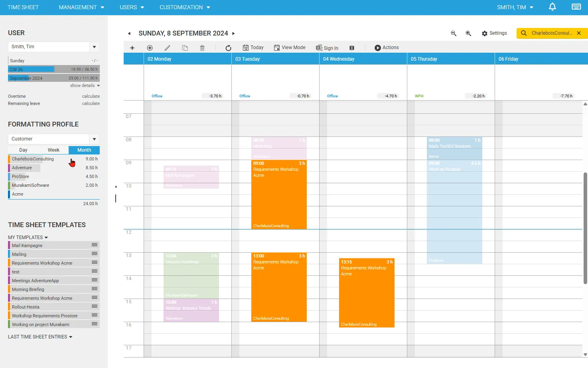Click the column view icon next to Sign In
Viewport: 588px width, 368px height.
(x=351, y=47)
